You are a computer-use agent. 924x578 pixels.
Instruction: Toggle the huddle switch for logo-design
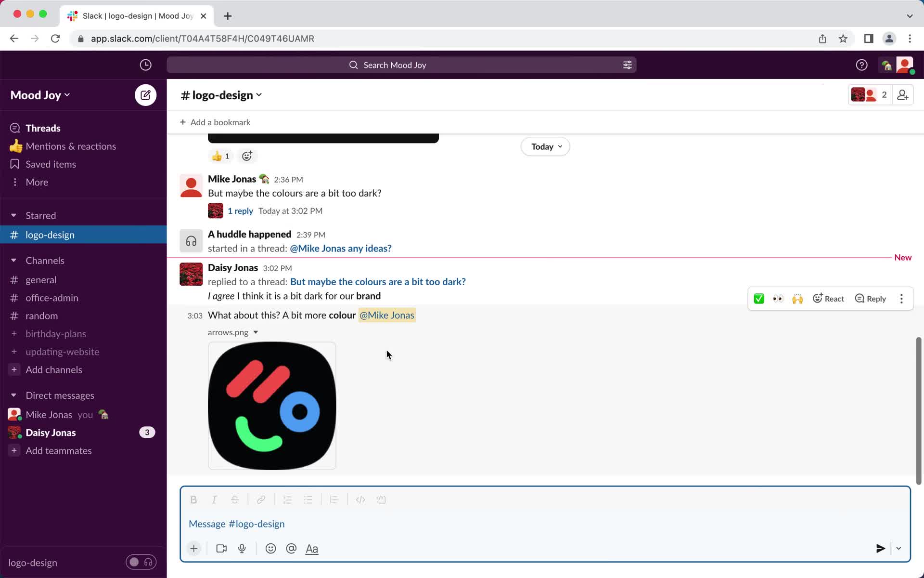tap(141, 562)
